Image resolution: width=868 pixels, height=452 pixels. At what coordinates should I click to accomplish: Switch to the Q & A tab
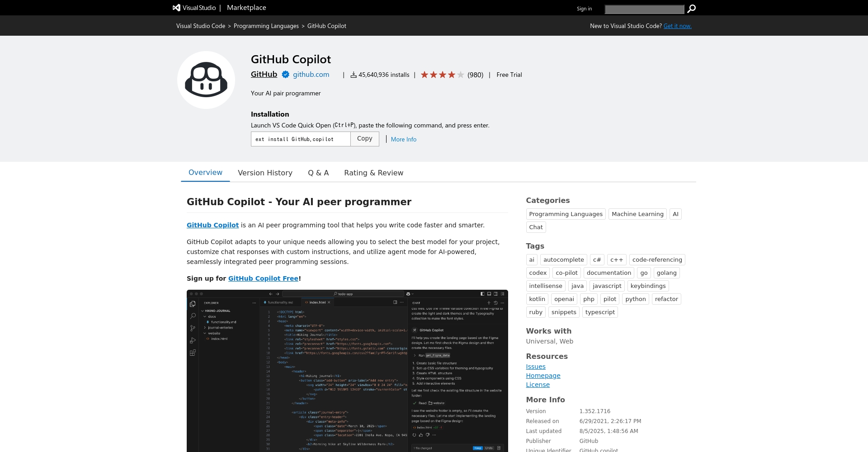[x=318, y=173]
